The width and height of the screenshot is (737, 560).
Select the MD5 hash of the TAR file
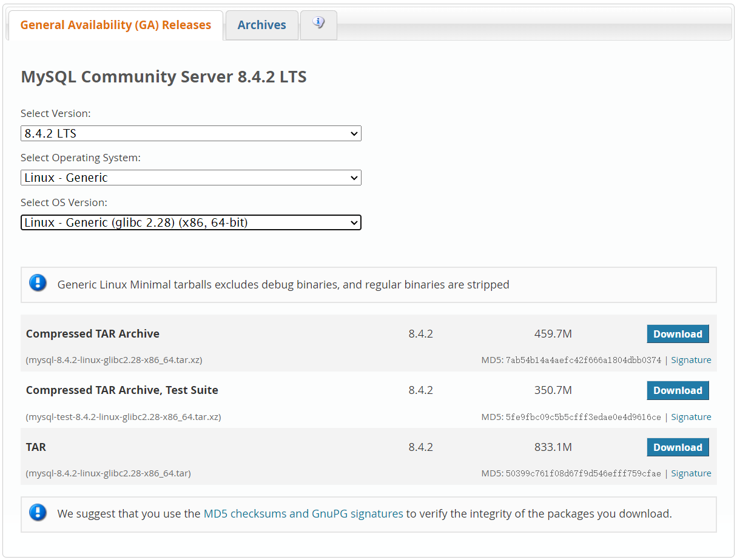585,473
